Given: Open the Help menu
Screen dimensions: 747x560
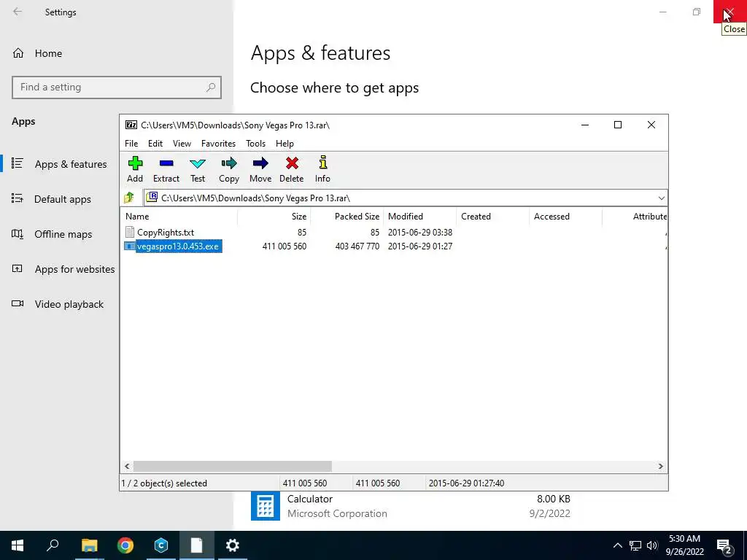Looking at the screenshot, I should pyautogui.click(x=285, y=144).
